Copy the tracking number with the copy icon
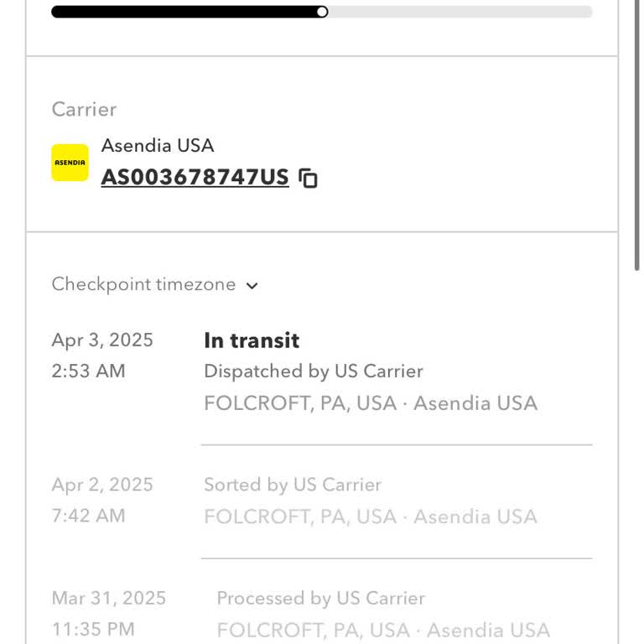The height and width of the screenshot is (644, 644). point(309,179)
